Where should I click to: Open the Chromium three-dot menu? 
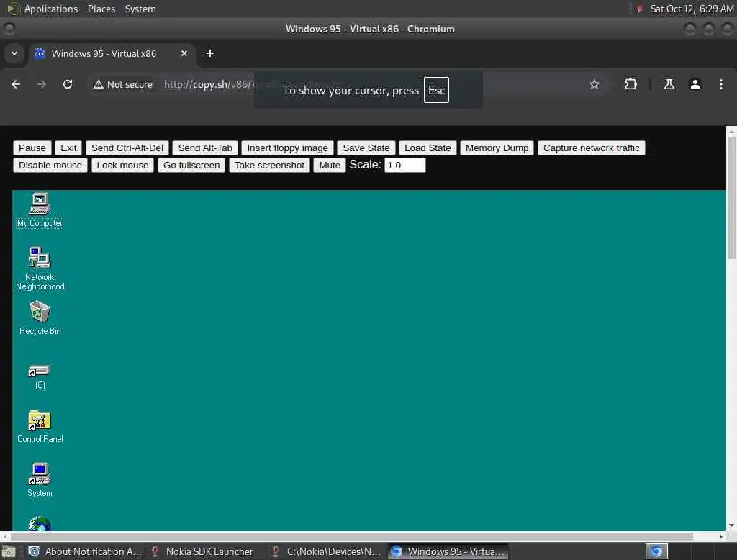720,84
